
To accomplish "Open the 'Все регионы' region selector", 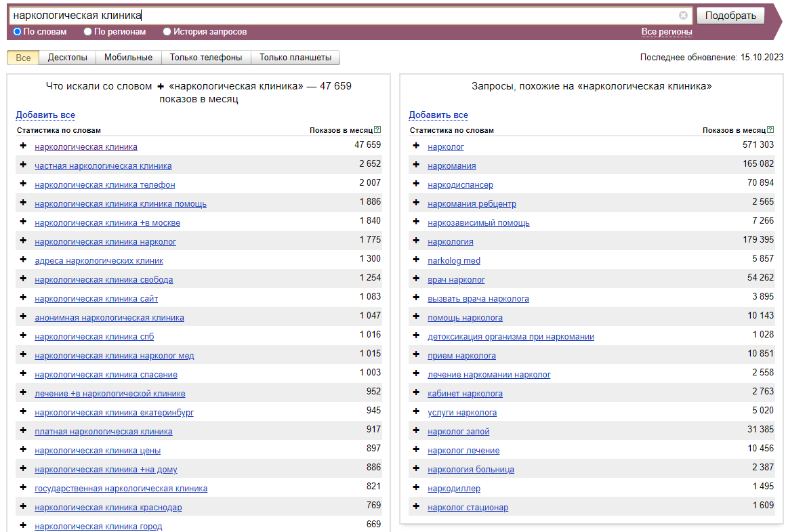I will pyautogui.click(x=667, y=32).
